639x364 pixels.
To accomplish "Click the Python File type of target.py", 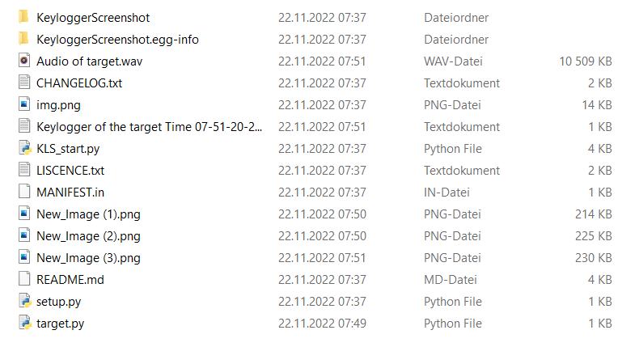I will tap(452, 324).
